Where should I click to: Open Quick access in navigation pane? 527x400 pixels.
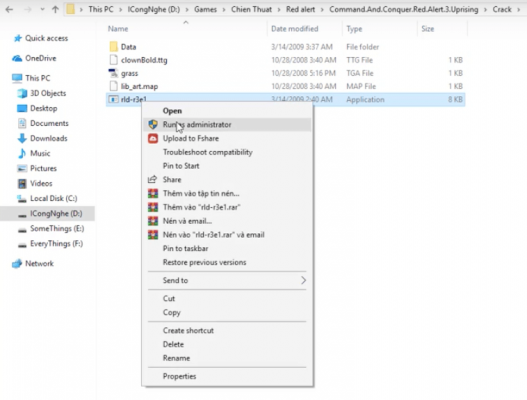[41, 38]
